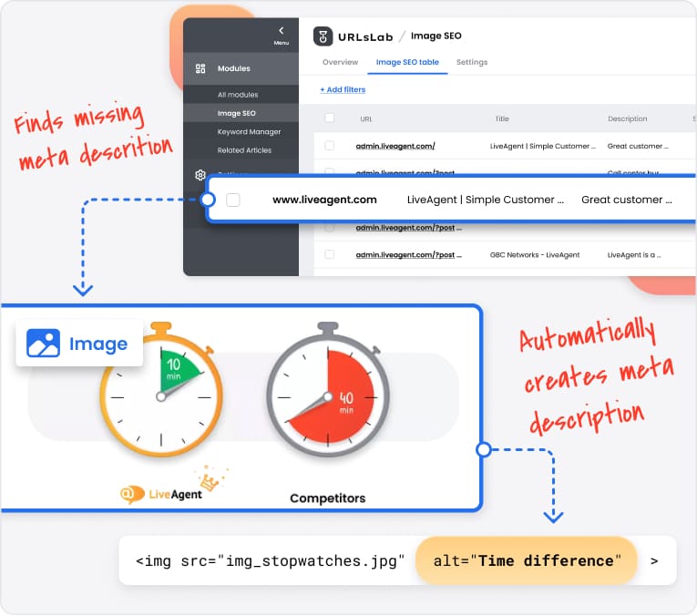Screen dimensions: 697x616
Task: Click the Description column header
Action: click(x=627, y=118)
